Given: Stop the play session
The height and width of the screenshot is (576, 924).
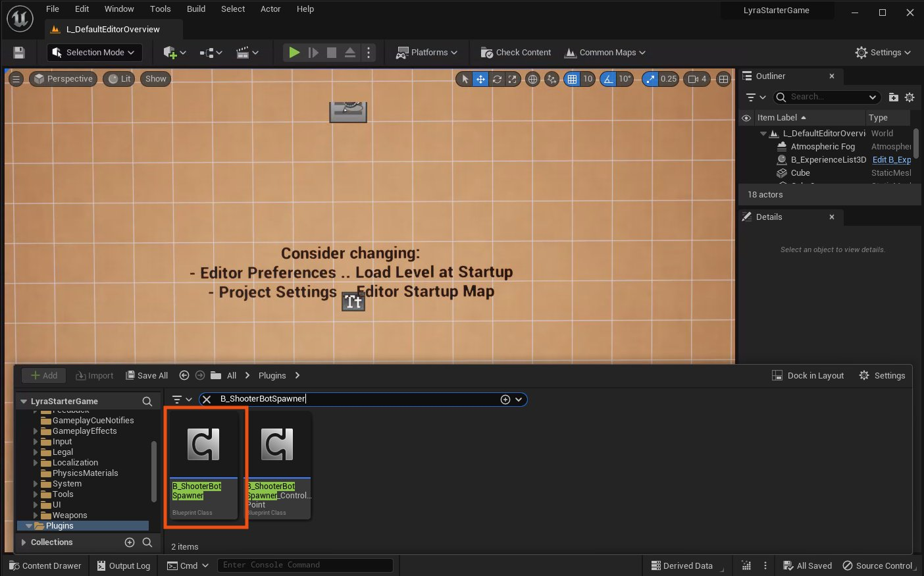Looking at the screenshot, I should (332, 53).
